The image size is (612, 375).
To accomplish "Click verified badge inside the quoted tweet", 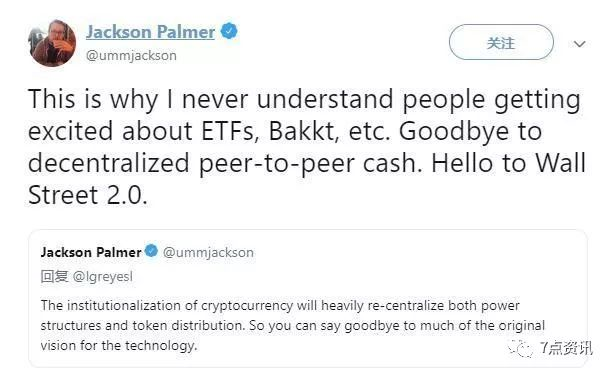I will [151, 251].
